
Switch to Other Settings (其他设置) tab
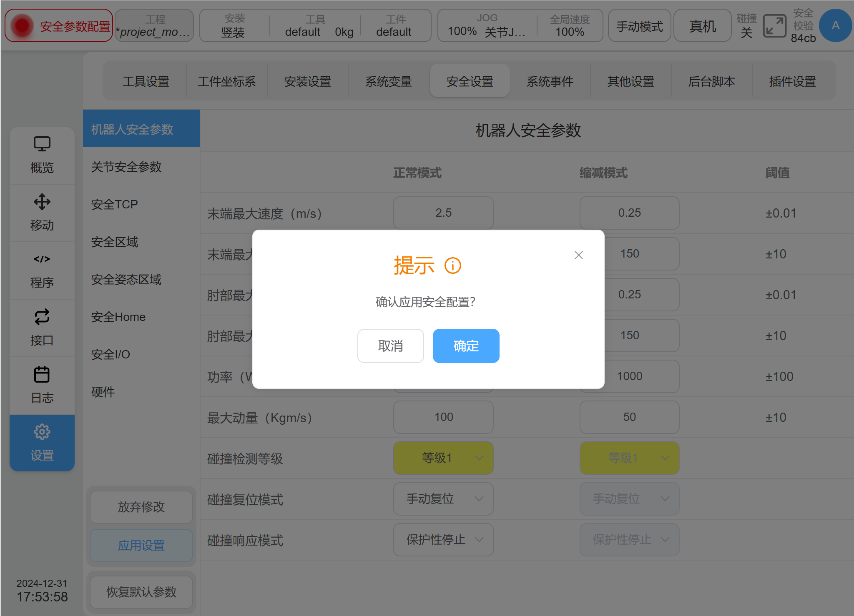pyautogui.click(x=631, y=81)
